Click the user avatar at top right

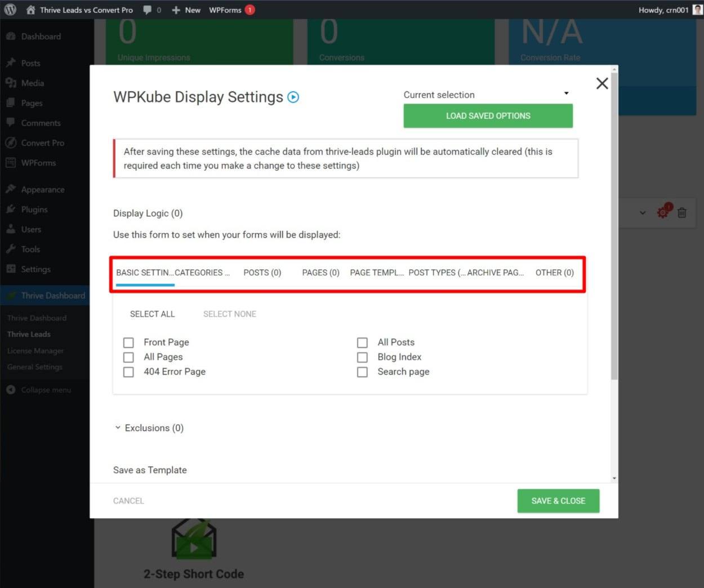click(697, 10)
